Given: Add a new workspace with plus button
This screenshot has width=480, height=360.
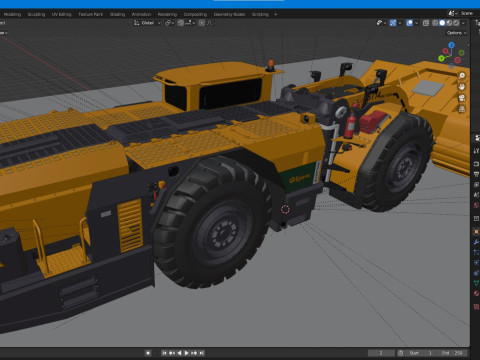Looking at the screenshot, I should pyautogui.click(x=275, y=14).
